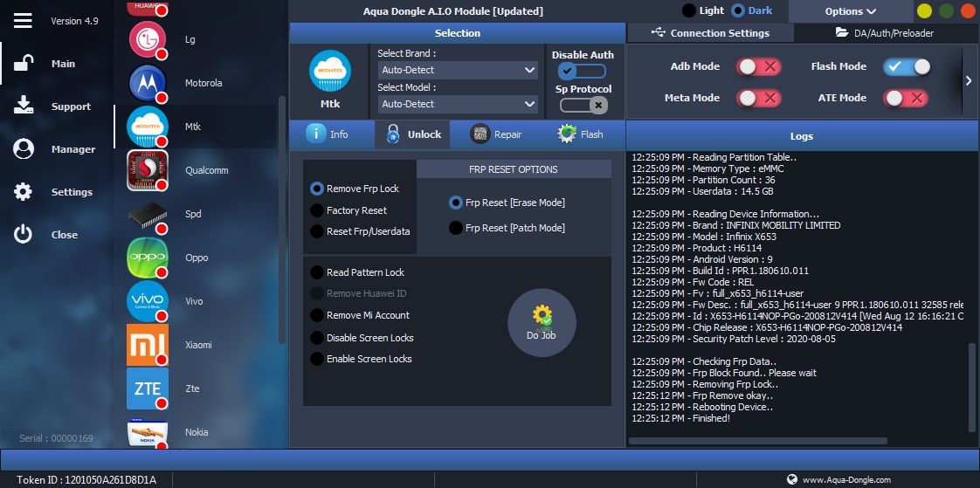
Task: Toggle the Meta Mode switch
Action: coord(759,98)
